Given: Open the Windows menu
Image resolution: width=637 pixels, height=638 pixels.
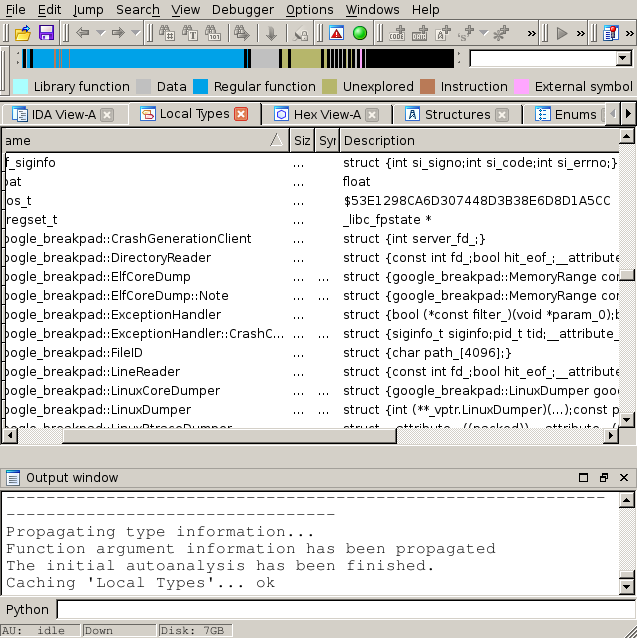Looking at the screenshot, I should pyautogui.click(x=373, y=9).
